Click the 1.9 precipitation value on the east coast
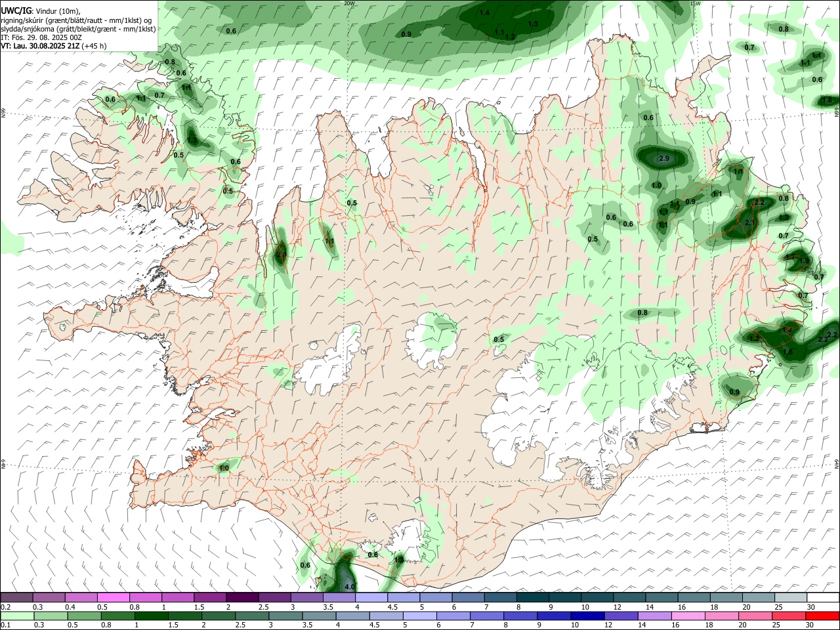 (x=805, y=261)
